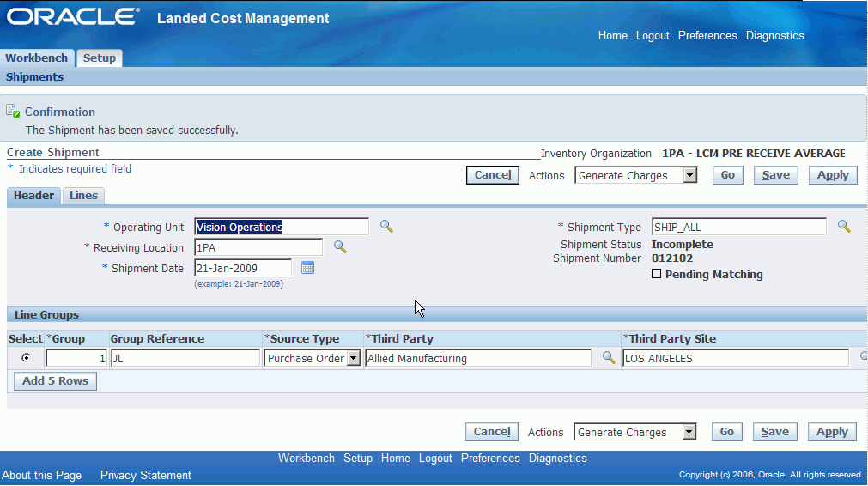Open the Shipment Date calendar picker
The width and height of the screenshot is (868, 486).
click(307, 268)
